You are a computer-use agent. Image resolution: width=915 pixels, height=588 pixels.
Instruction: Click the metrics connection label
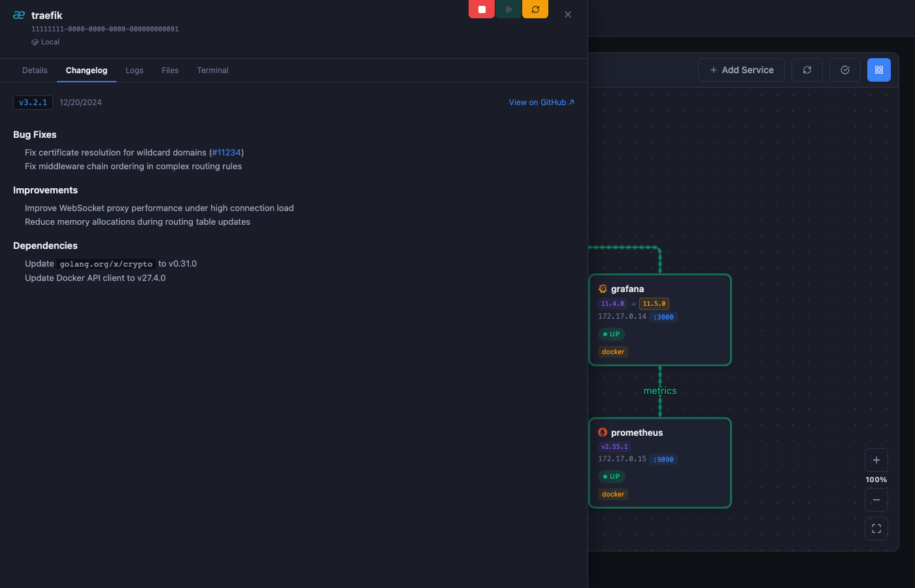660,391
